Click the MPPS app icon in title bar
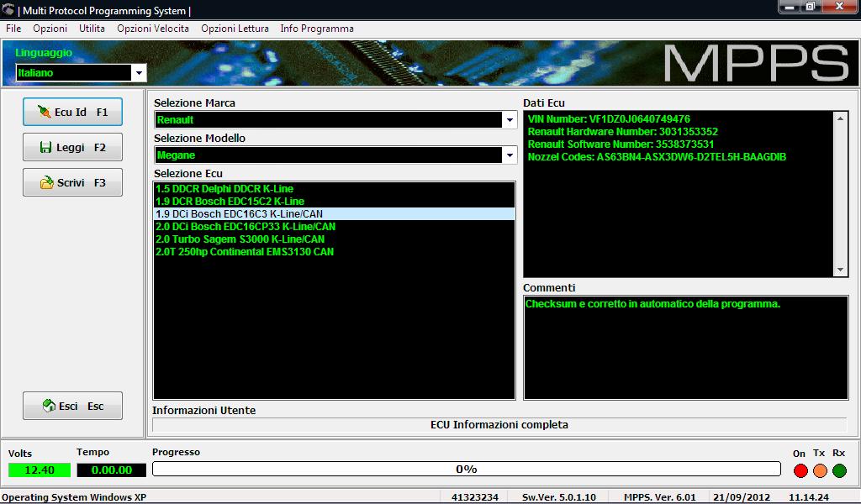 [x=8, y=10]
